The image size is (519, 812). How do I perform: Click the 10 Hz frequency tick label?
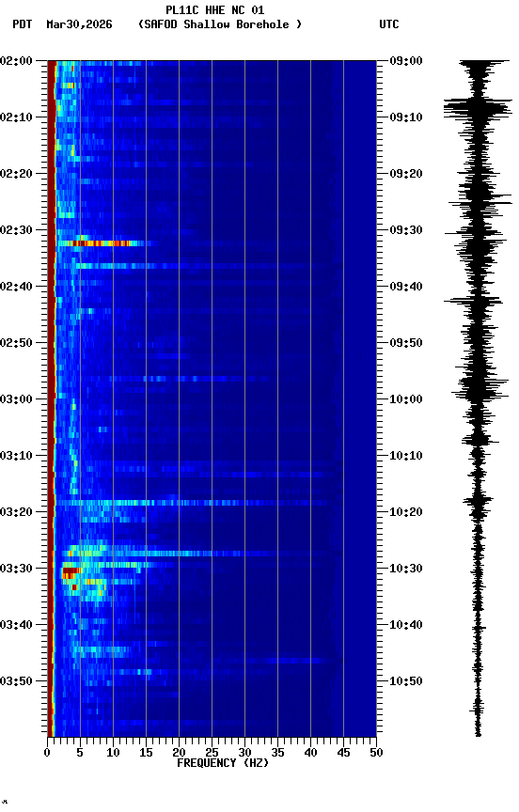click(x=113, y=753)
